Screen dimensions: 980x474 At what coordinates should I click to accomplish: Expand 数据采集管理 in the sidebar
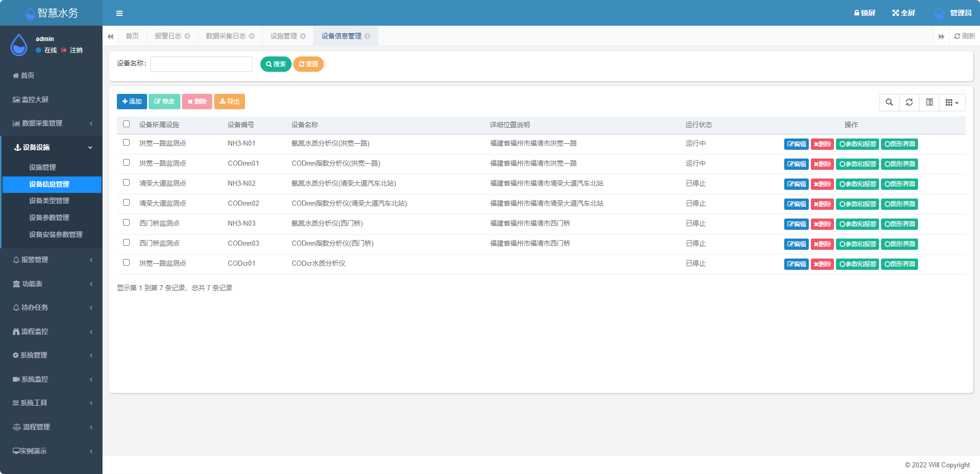tap(51, 123)
